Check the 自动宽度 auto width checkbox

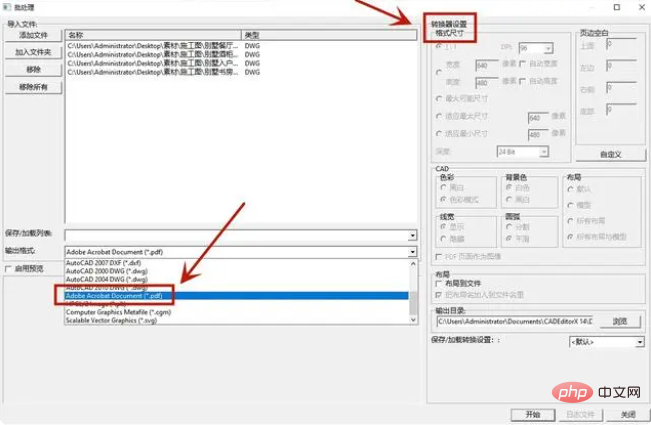(x=523, y=64)
